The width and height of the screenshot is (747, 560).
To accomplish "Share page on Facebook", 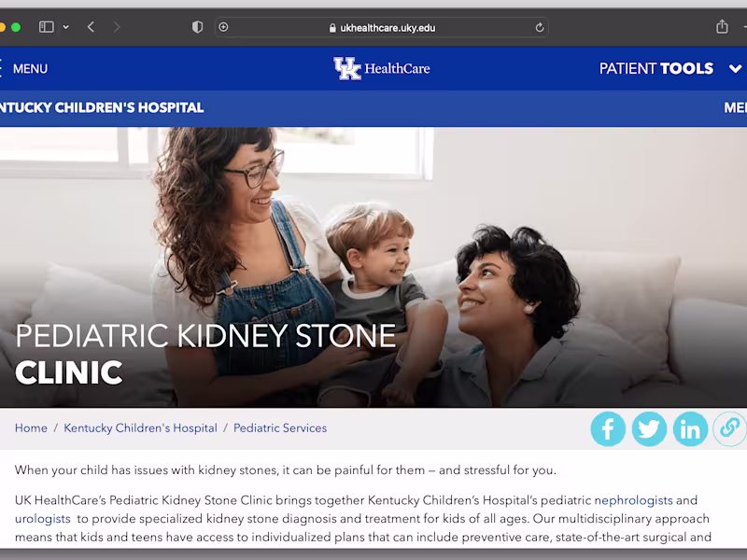I will click(608, 428).
